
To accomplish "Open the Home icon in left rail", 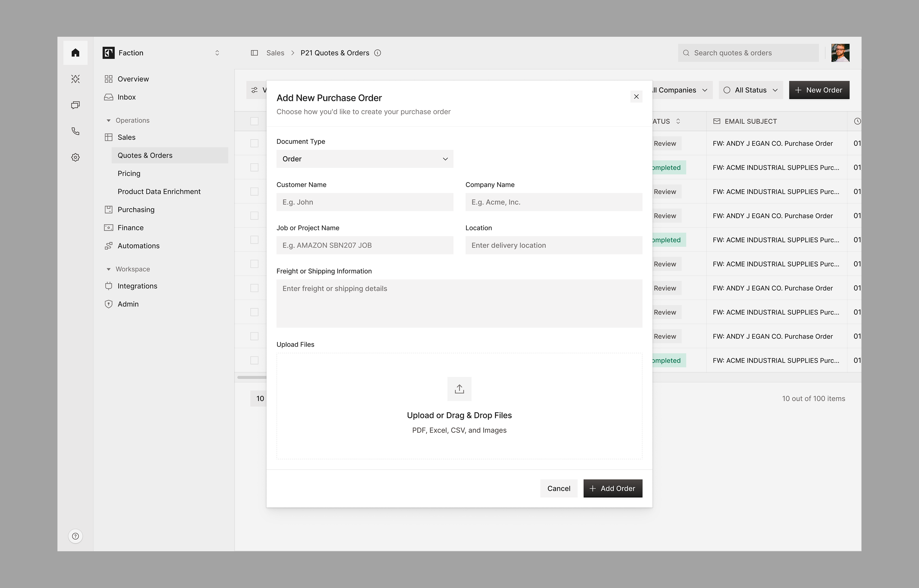I will click(x=75, y=53).
